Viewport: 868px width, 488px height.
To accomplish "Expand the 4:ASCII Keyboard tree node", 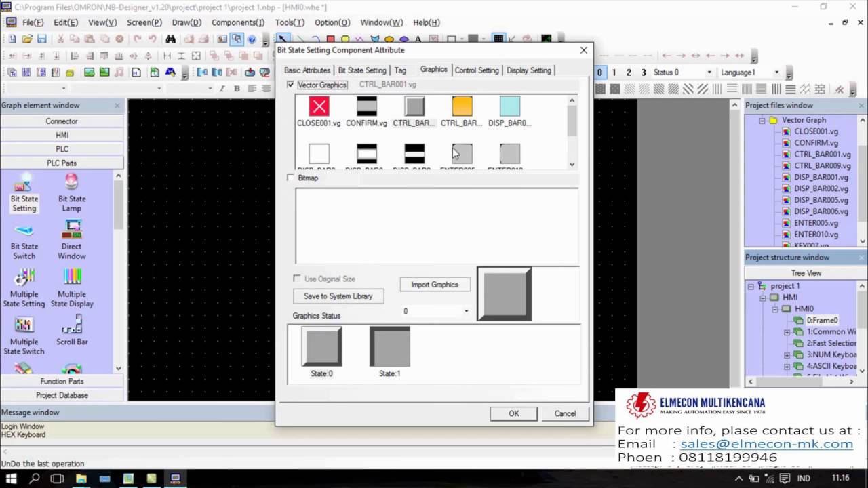I will (x=787, y=367).
